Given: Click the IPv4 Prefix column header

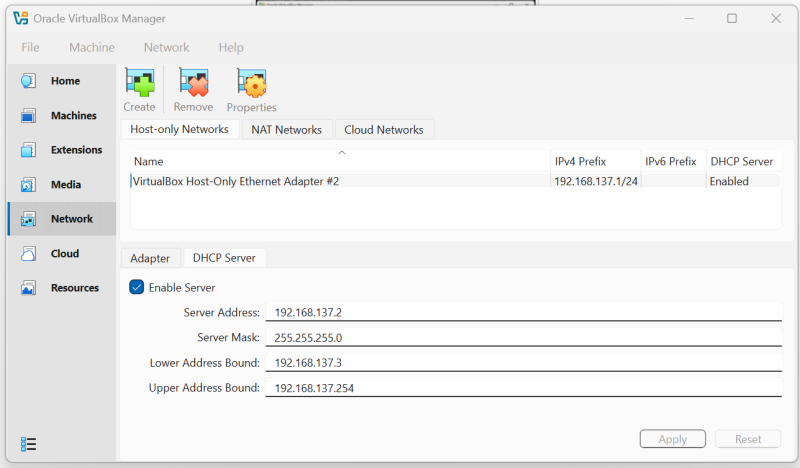Looking at the screenshot, I should [x=596, y=161].
